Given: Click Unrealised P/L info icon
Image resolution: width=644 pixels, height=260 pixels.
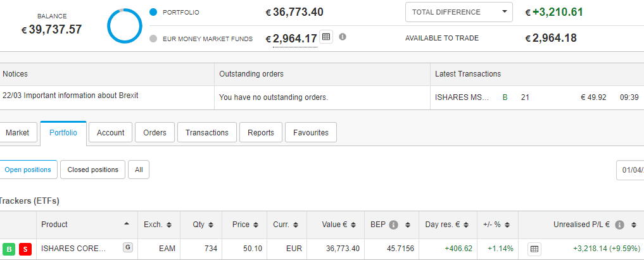Looking at the screenshot, I should click(620, 225).
